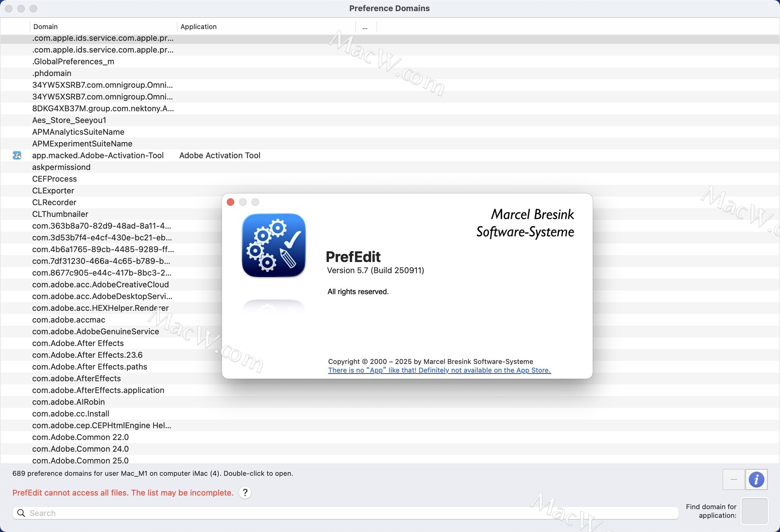Open the question mark help button
The height and width of the screenshot is (532, 780).
tap(245, 493)
